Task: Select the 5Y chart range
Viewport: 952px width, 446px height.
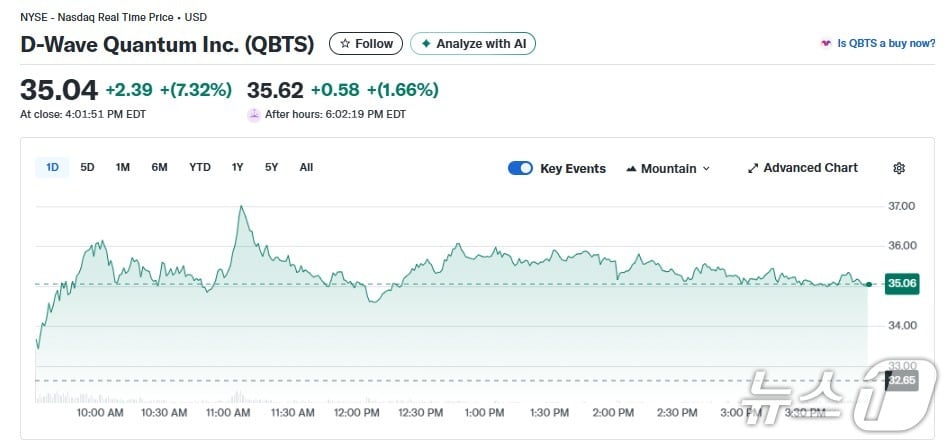Action: (271, 167)
